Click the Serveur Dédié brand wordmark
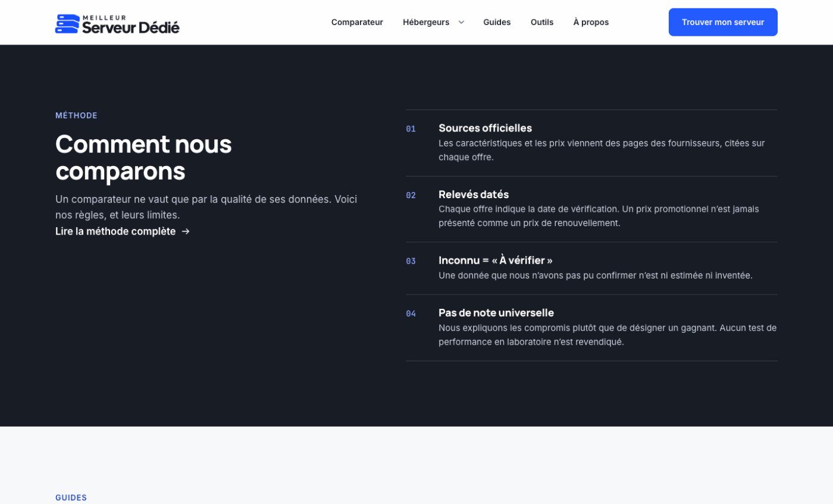 click(x=131, y=27)
